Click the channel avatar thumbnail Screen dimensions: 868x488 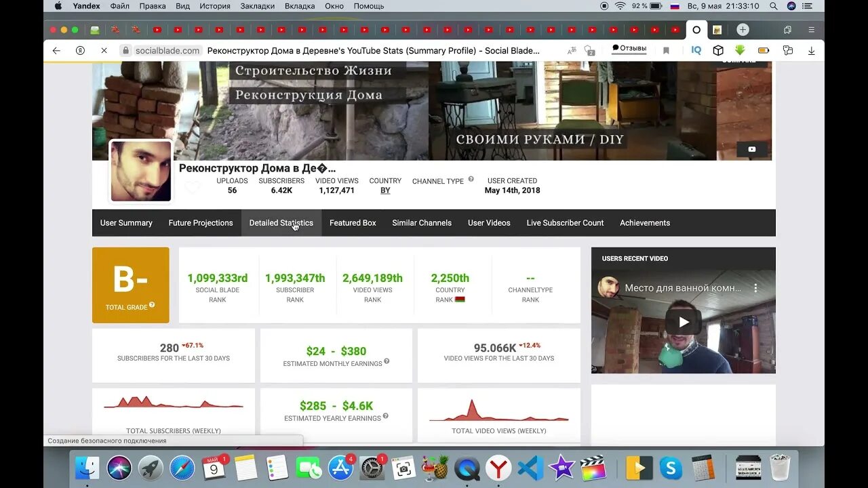[141, 171]
